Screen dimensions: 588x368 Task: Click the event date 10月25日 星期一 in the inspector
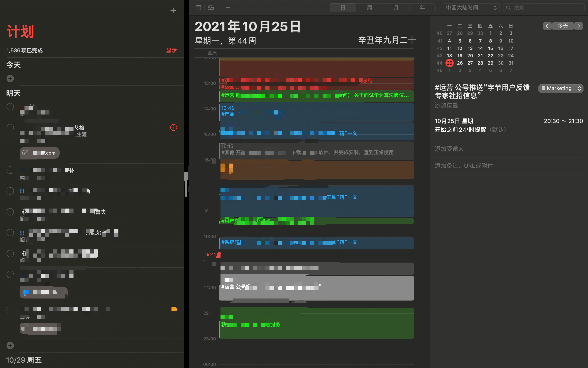point(457,121)
